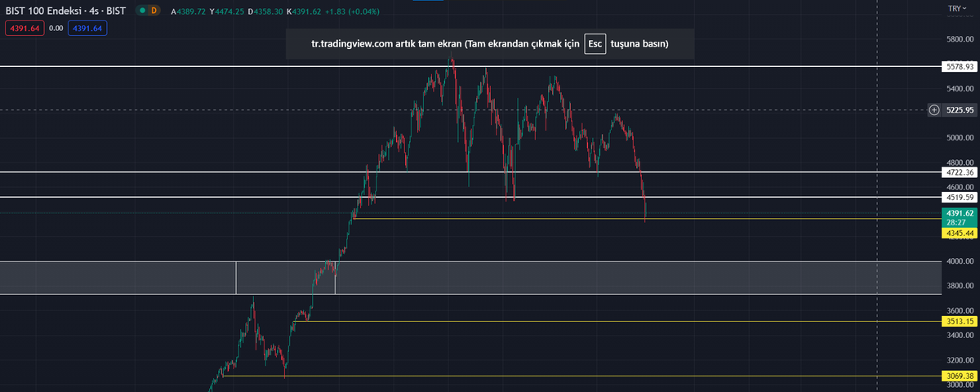Click the blue buy price 4391.64 button
This screenshot has height=392, width=980.
(87, 28)
